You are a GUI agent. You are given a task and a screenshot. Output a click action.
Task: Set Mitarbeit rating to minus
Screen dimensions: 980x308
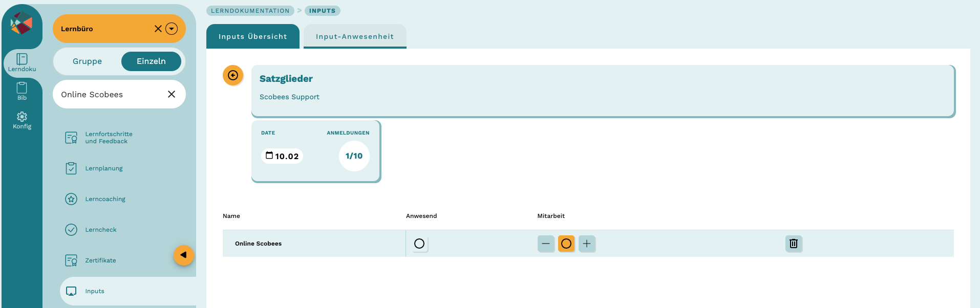(546, 244)
